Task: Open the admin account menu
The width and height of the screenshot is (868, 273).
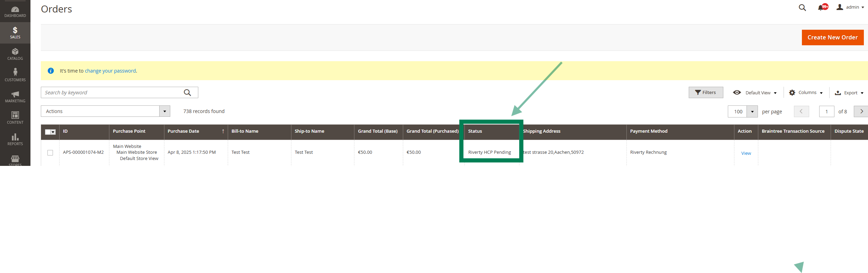Action: point(850,7)
